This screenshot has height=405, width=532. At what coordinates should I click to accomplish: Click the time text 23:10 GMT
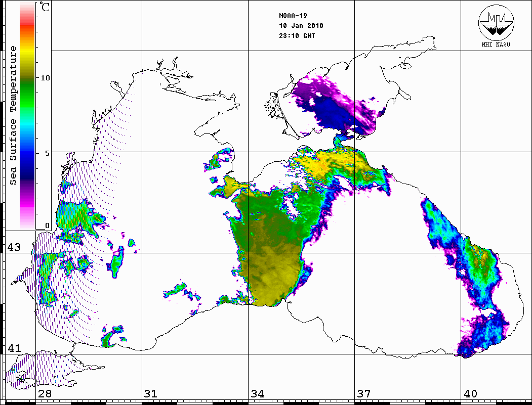click(x=297, y=35)
